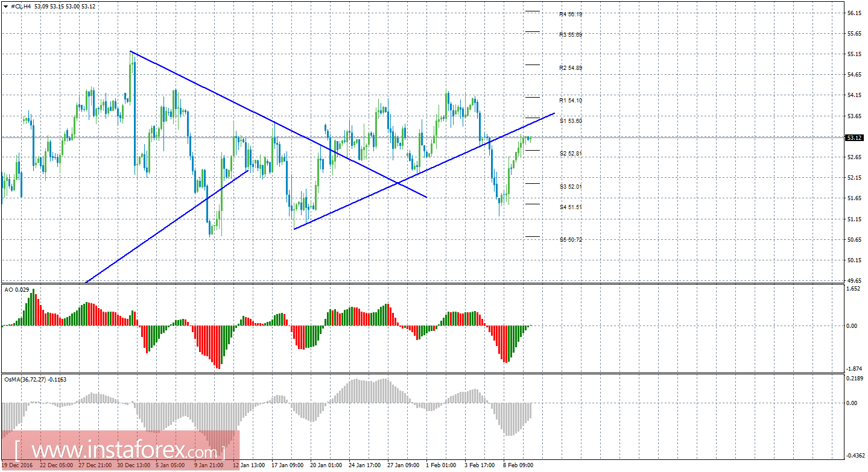Select the S4 51.51 support label
Screen dimensions: 868x472
(570, 207)
